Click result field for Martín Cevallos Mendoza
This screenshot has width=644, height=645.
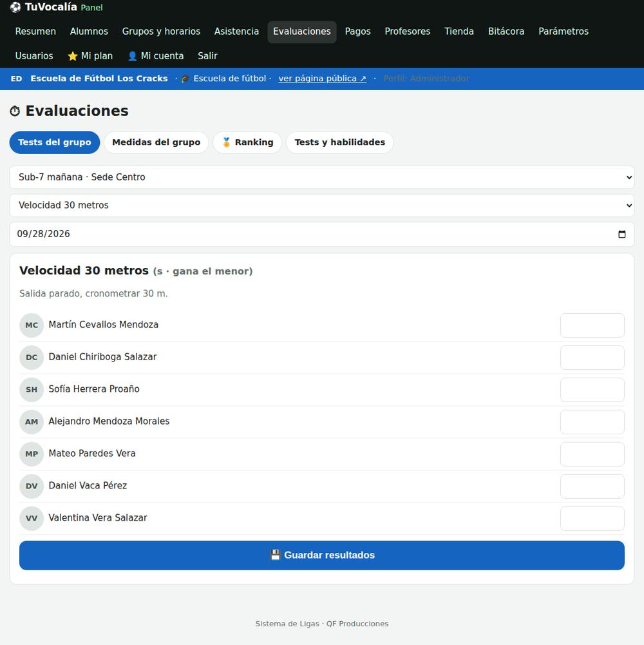(592, 325)
